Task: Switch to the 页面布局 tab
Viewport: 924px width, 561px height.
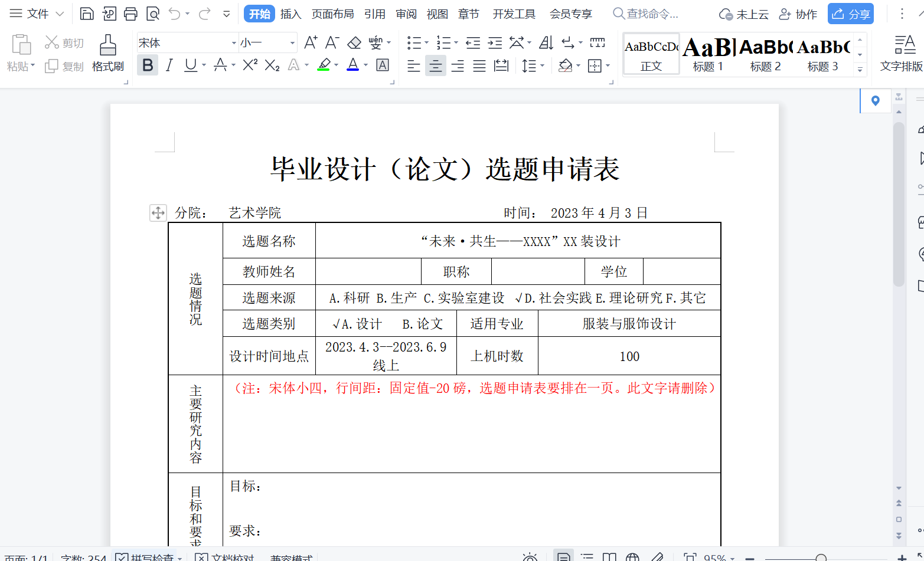Action: point(333,14)
